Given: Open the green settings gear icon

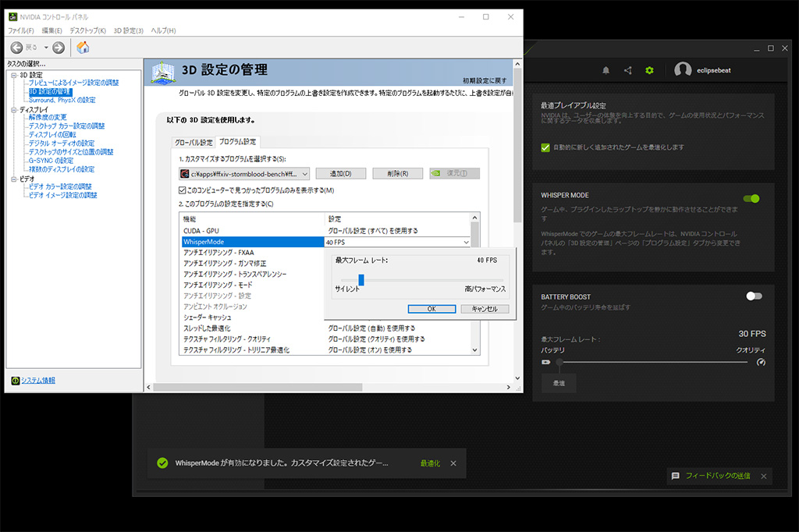Looking at the screenshot, I should pos(649,71).
